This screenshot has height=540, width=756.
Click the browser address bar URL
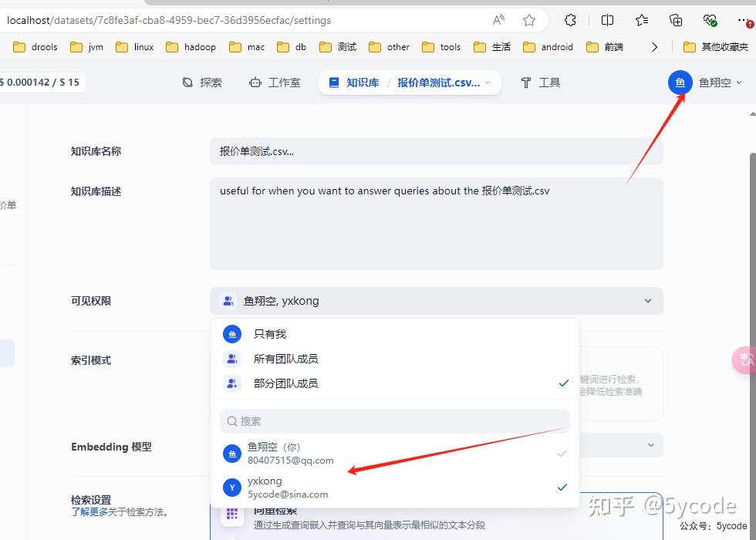coord(169,20)
